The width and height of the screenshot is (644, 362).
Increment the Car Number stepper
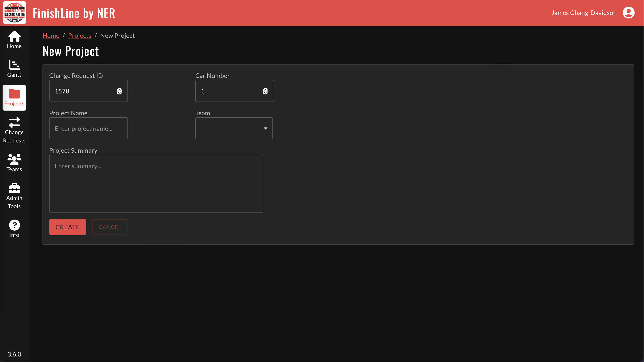265,89
